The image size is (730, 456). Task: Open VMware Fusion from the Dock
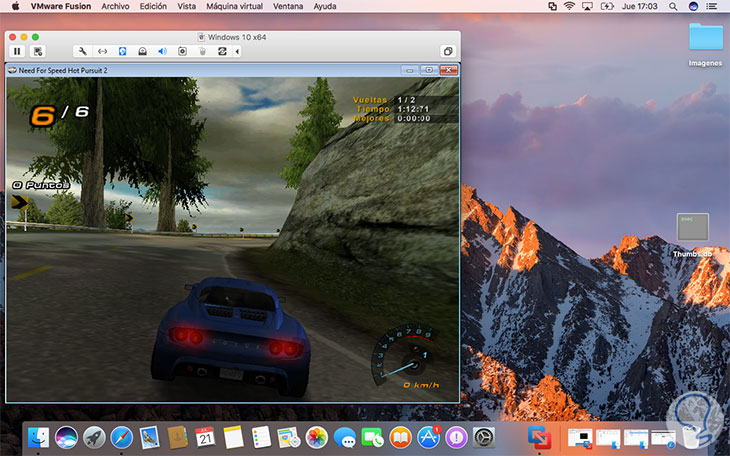tap(540, 437)
